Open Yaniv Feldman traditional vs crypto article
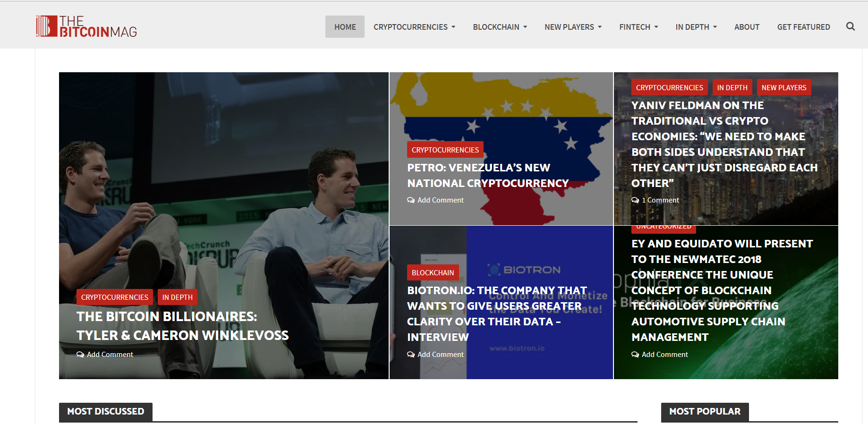The image size is (868, 424). (x=724, y=144)
